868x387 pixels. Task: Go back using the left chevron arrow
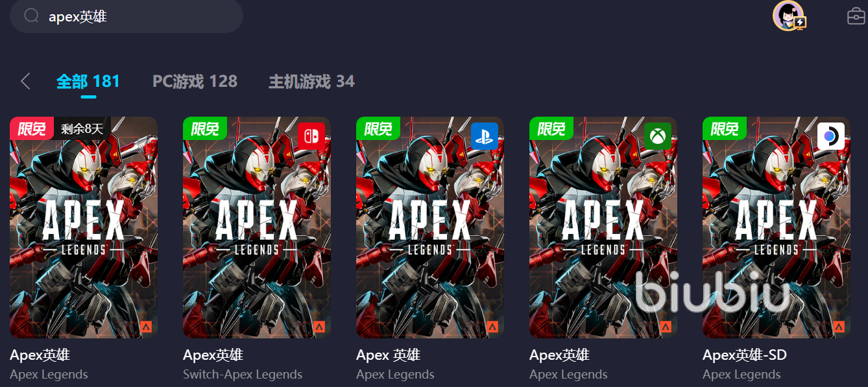[25, 81]
